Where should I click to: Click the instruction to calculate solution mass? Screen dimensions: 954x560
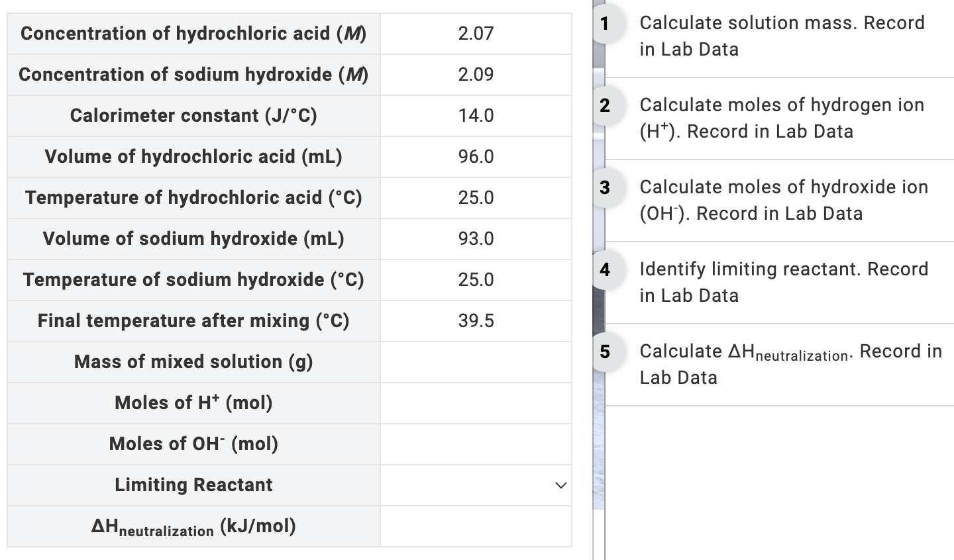pos(782,36)
